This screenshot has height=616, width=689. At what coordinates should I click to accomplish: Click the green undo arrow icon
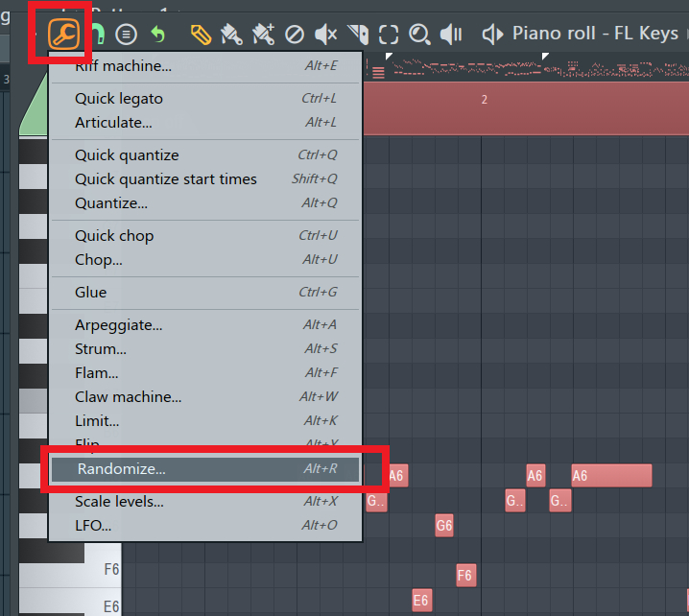158,36
